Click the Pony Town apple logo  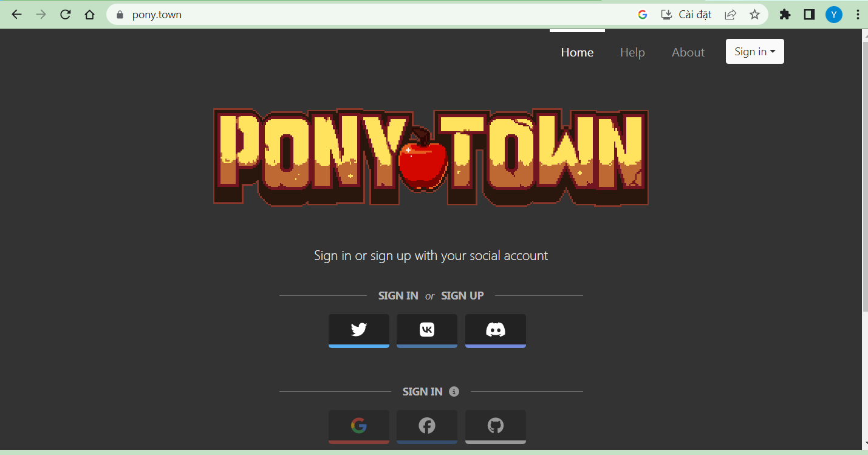coord(424,159)
